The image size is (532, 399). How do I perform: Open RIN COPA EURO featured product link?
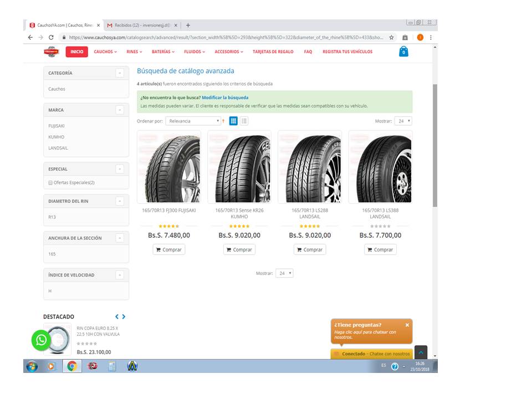(98, 331)
